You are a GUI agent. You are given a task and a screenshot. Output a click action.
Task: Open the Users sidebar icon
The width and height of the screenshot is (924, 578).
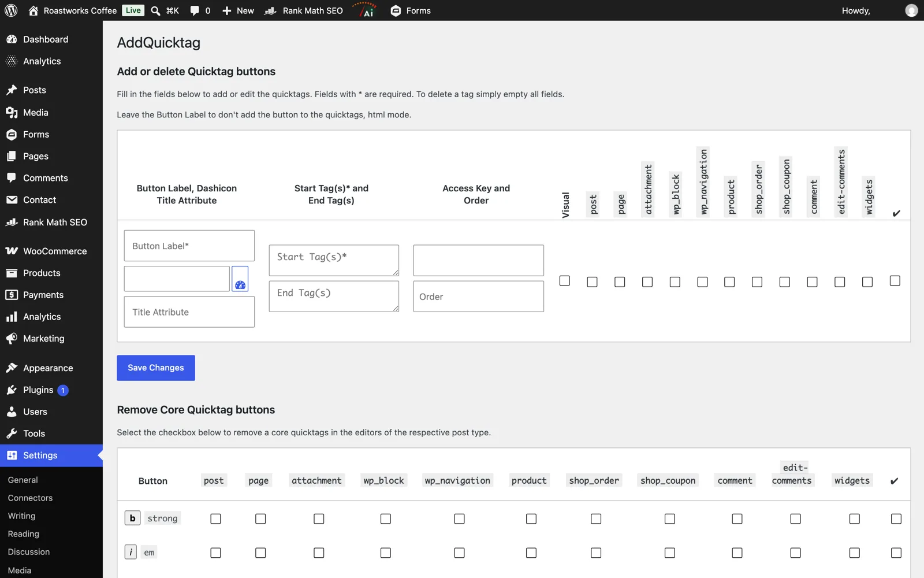(12, 412)
